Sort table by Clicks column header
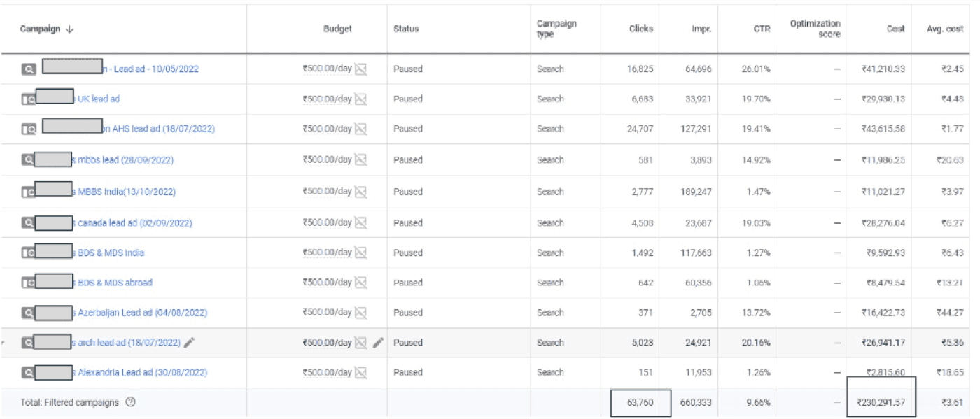The width and height of the screenshot is (980, 419). tap(640, 29)
